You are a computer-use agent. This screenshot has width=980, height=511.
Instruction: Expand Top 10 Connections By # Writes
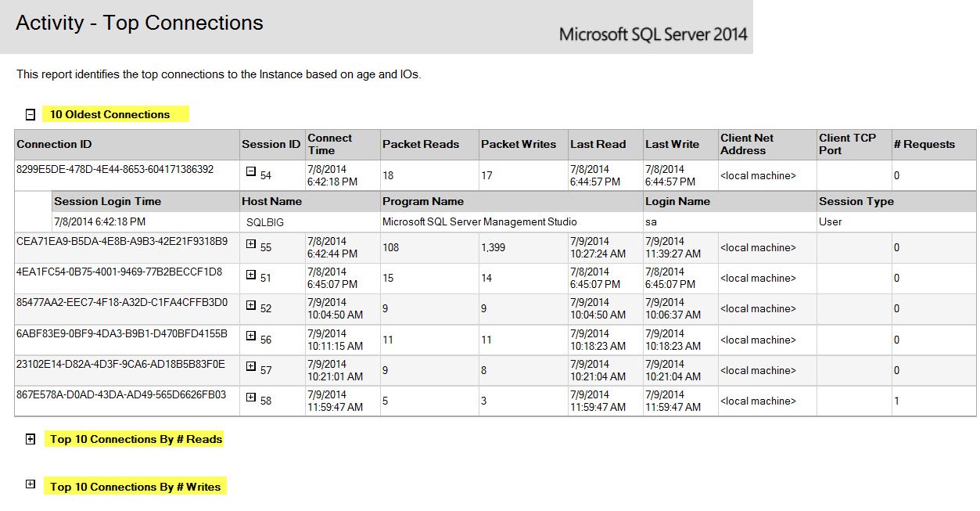pos(31,484)
